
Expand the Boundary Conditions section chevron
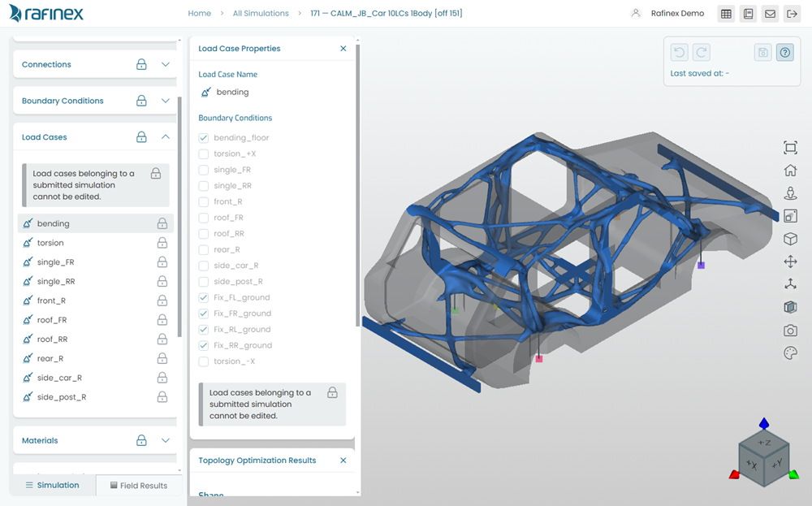click(x=165, y=101)
